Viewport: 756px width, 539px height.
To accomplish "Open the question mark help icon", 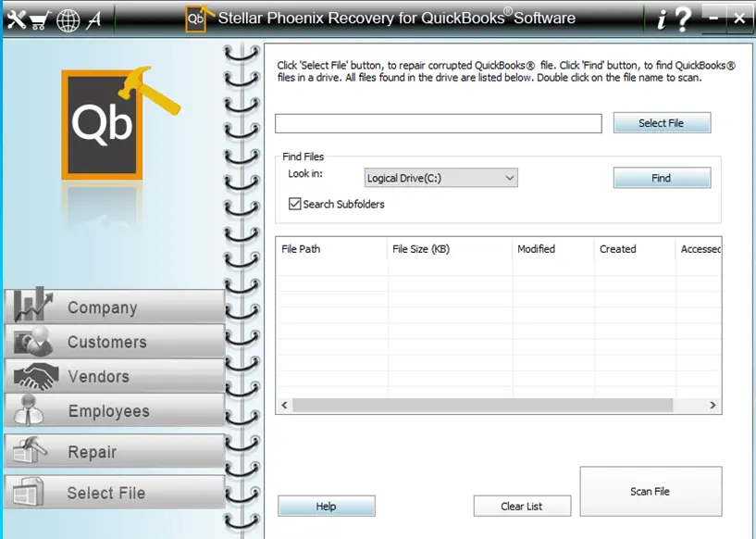I will click(x=683, y=19).
